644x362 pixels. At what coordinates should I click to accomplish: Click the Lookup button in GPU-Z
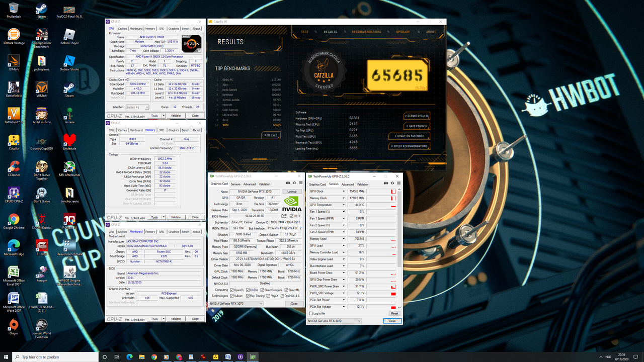pyautogui.click(x=292, y=192)
